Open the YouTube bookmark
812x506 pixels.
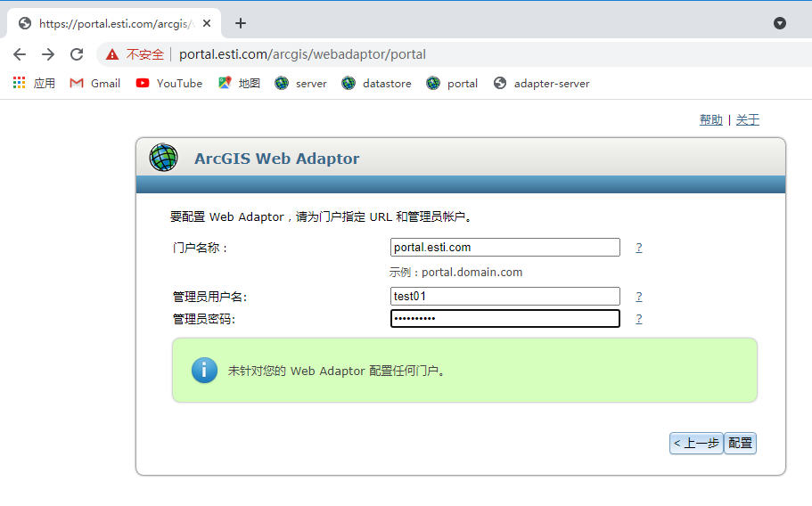click(168, 84)
